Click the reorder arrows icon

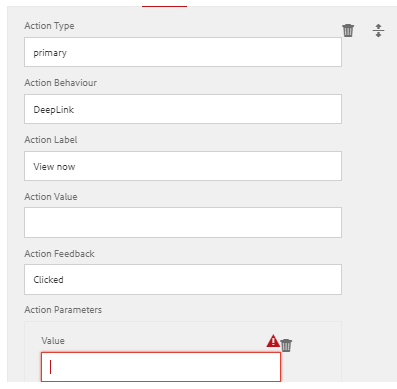[378, 30]
